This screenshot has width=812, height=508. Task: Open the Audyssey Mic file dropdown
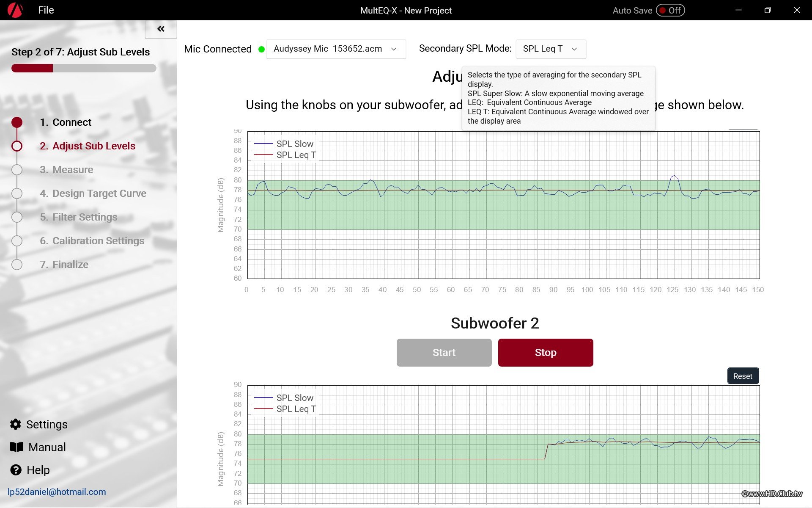(336, 49)
